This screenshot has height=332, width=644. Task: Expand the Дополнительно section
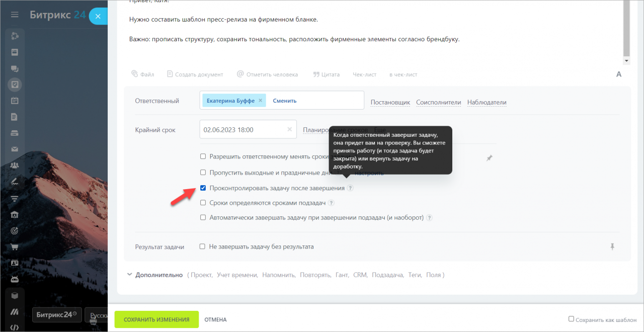159,275
